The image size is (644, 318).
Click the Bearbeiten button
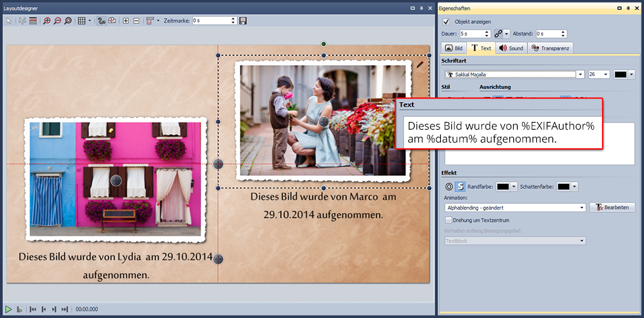point(612,208)
